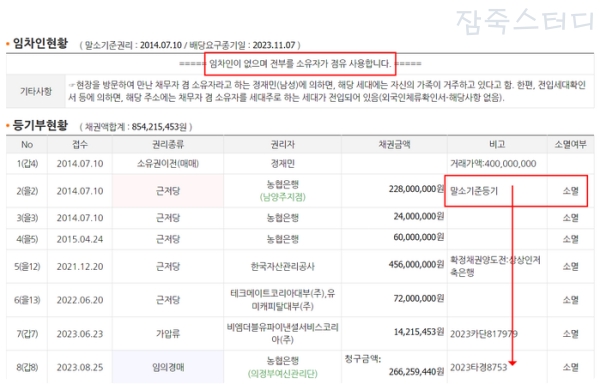The image size is (600, 384).
Task: Click 소멸 status in row 8(갑8)
Action: 570,367
